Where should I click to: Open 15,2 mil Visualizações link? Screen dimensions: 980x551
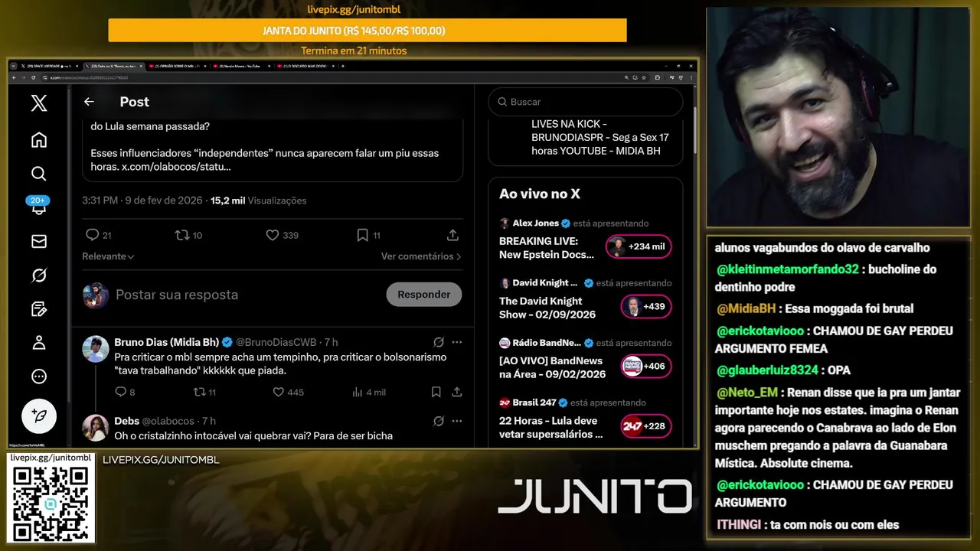pos(259,201)
